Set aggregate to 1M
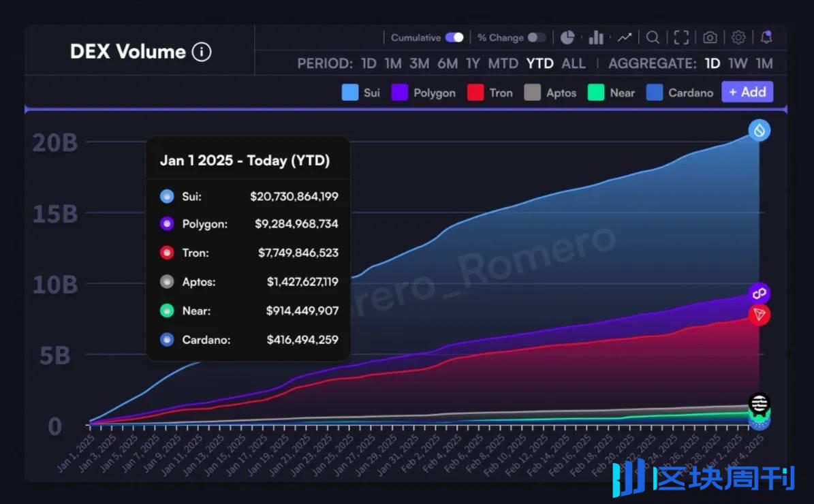 click(x=764, y=63)
